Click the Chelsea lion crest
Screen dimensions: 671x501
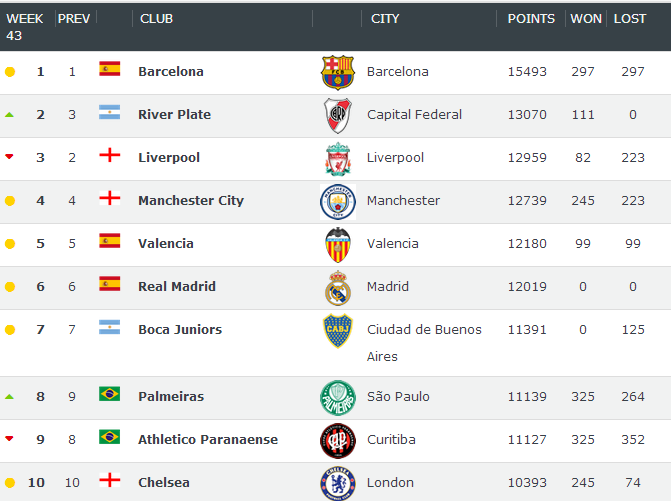pyautogui.click(x=338, y=483)
